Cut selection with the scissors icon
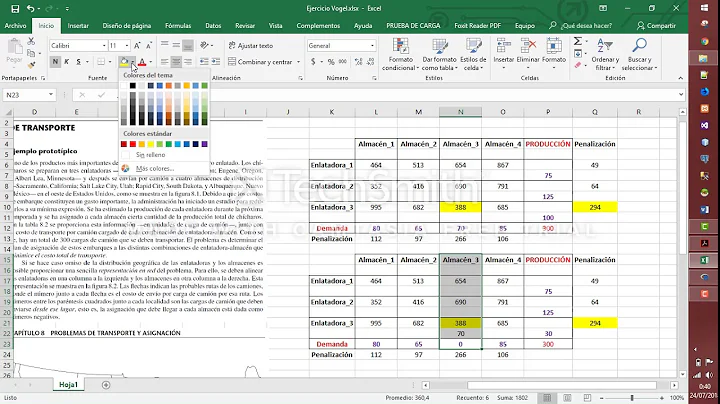 31,42
